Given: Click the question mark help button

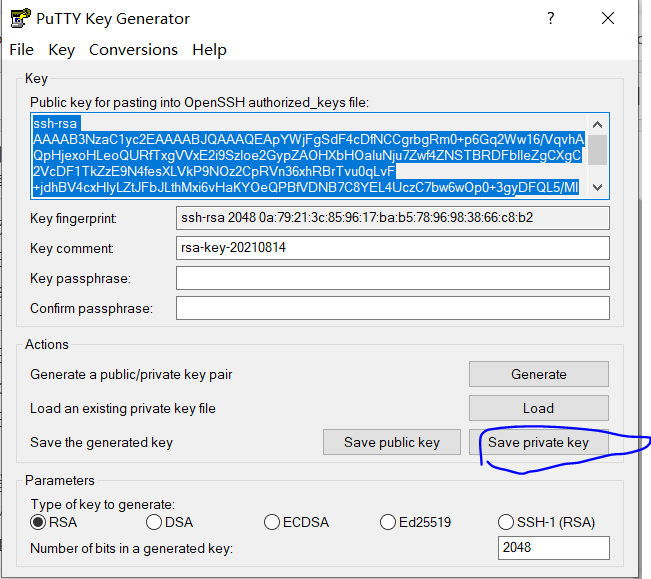Looking at the screenshot, I should pyautogui.click(x=551, y=18).
